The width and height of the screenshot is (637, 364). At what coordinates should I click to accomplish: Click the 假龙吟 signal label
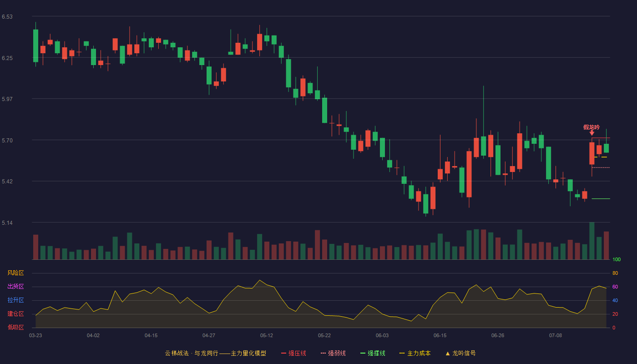tap(591, 127)
